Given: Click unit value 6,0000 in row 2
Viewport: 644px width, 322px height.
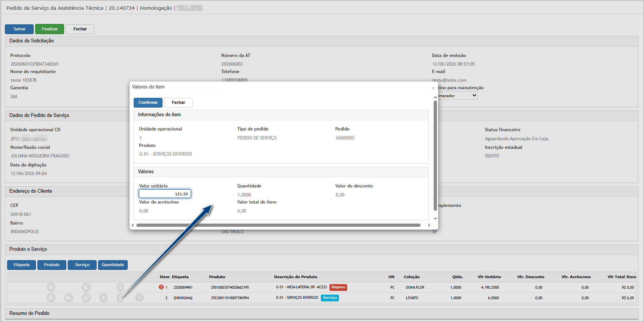Looking at the screenshot, I should pos(493,298).
